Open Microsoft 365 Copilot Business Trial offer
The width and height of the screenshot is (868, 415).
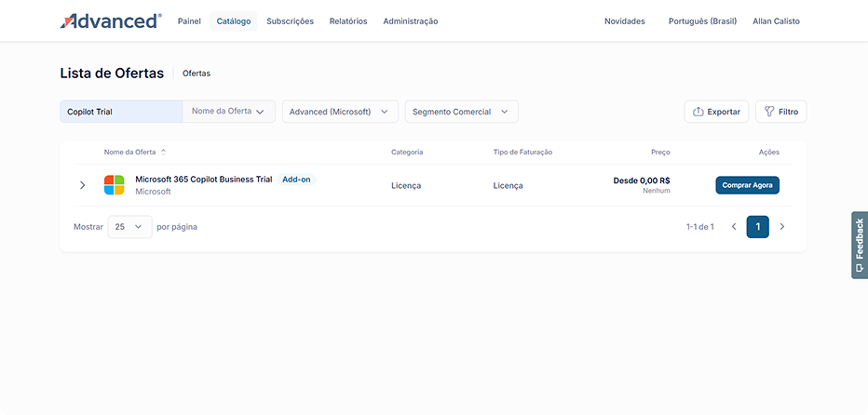204,180
